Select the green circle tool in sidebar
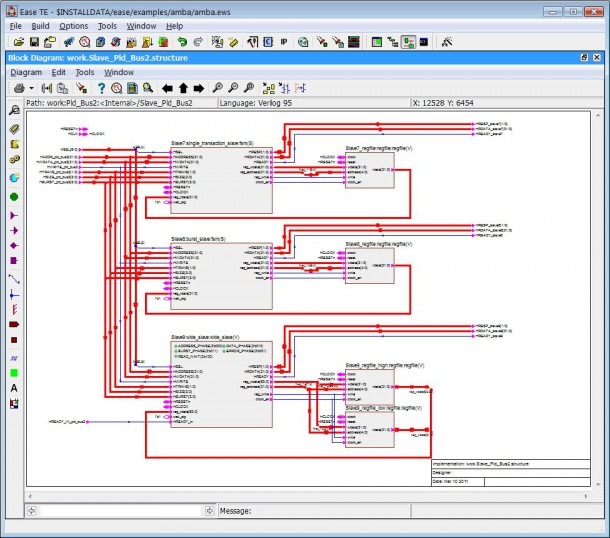This screenshot has width=610, height=538. pos(14,197)
